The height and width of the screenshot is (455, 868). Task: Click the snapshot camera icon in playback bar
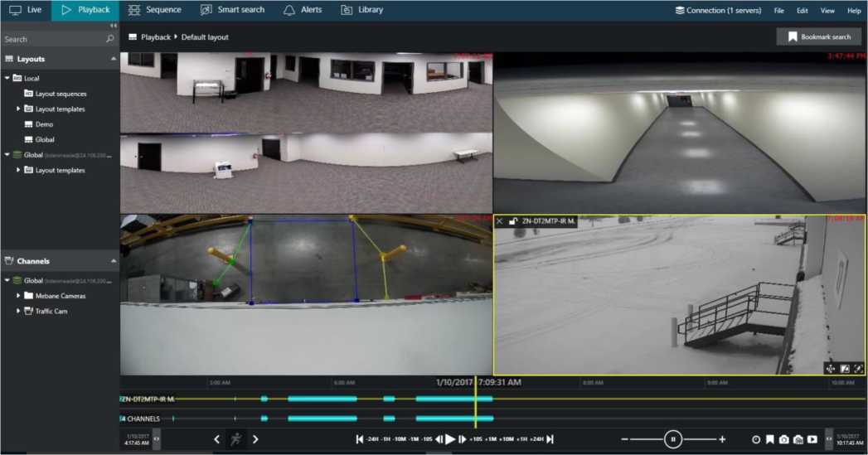pos(783,439)
